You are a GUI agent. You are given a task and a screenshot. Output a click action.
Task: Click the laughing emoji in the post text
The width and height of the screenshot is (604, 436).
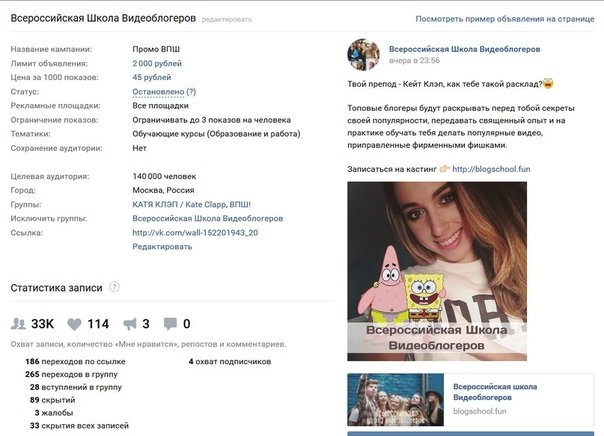click(x=548, y=83)
